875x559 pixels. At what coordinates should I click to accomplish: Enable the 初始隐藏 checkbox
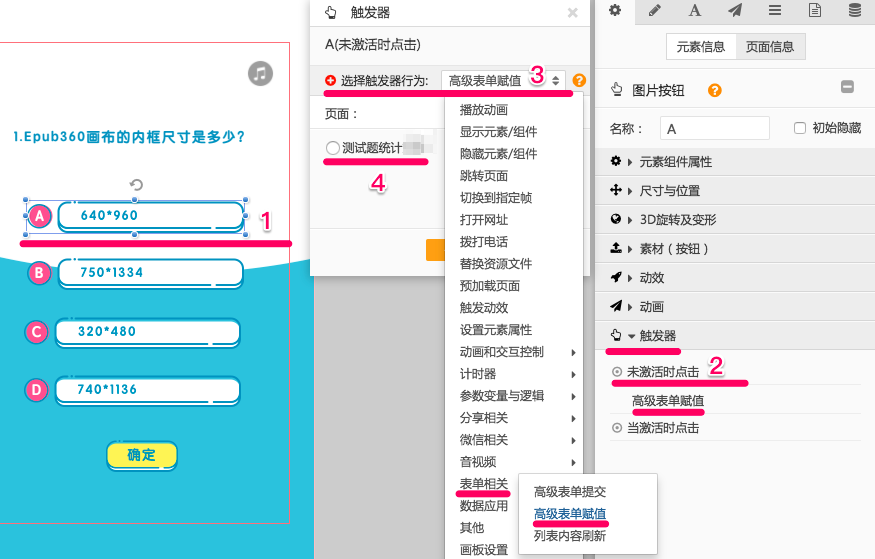point(799,128)
